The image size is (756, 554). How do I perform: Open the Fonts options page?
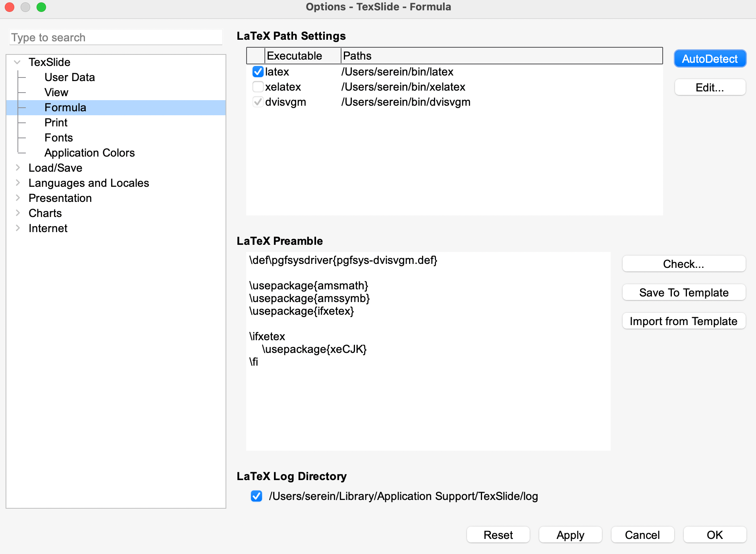pos(59,138)
